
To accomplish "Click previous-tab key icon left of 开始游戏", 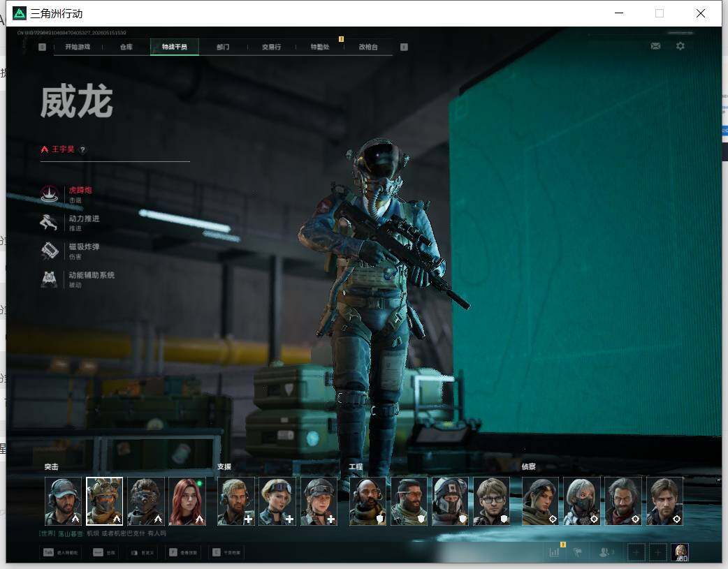I will click(x=42, y=47).
